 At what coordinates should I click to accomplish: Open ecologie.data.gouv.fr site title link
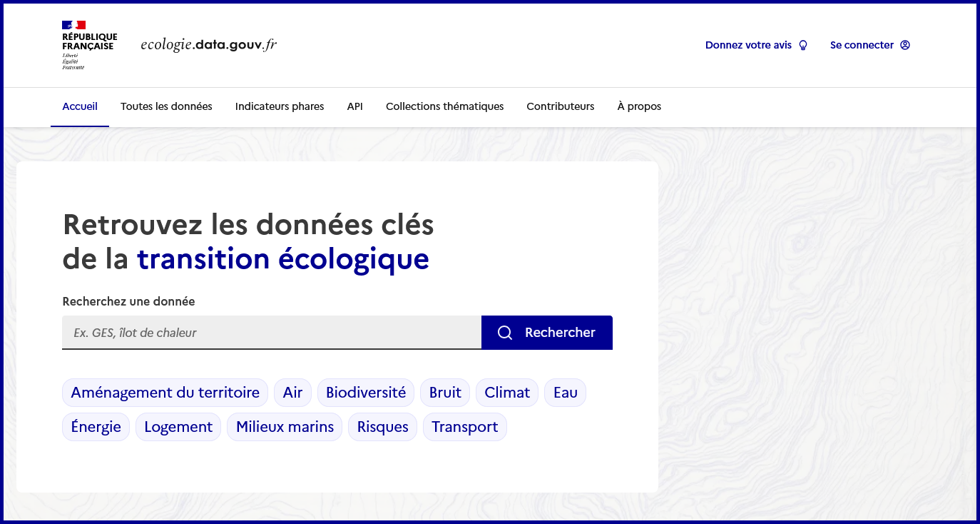[208, 45]
